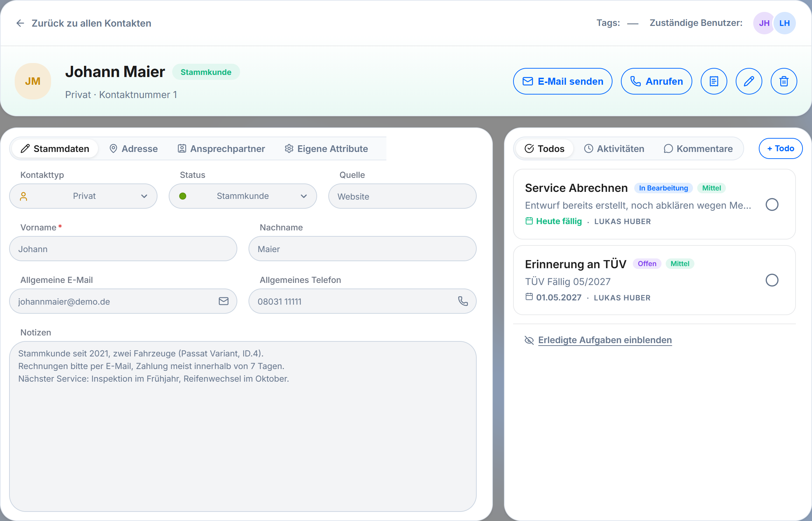Switch to the Adresse tab
Screen dimensions: 812x521
pos(134,148)
